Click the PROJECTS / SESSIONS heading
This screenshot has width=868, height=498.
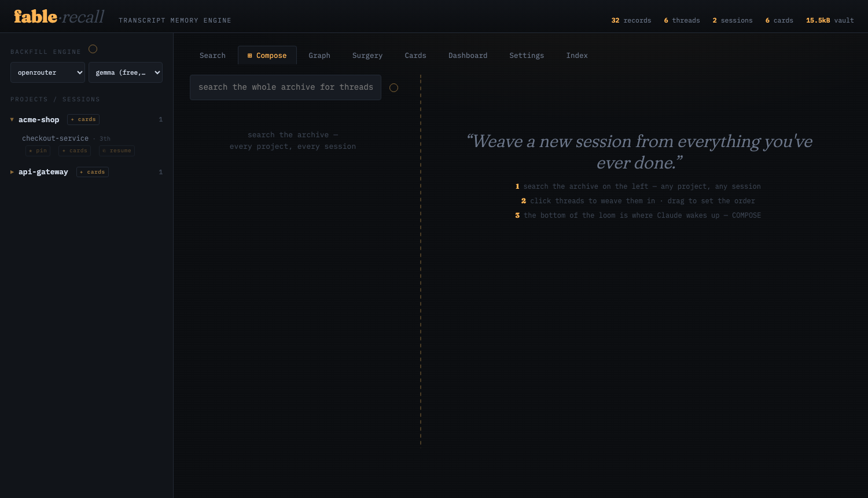55,100
